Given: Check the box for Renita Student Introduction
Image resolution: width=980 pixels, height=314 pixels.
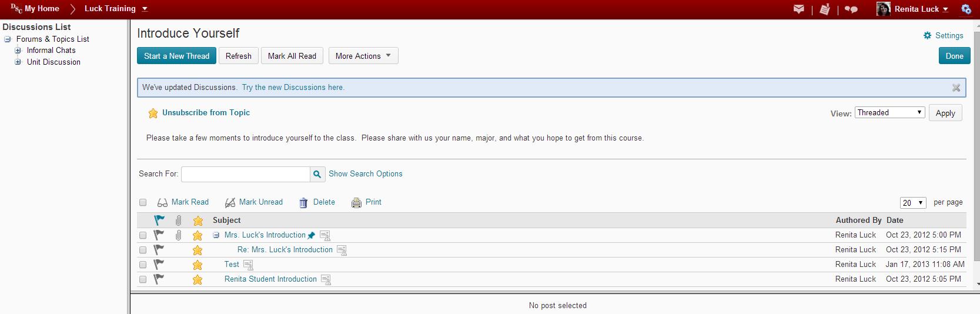Looking at the screenshot, I should [143, 279].
